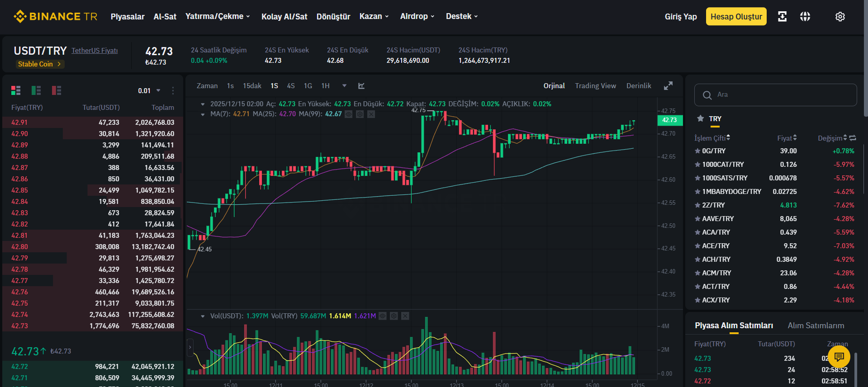
Task: Open the technical indicators chart icon
Action: pos(361,86)
